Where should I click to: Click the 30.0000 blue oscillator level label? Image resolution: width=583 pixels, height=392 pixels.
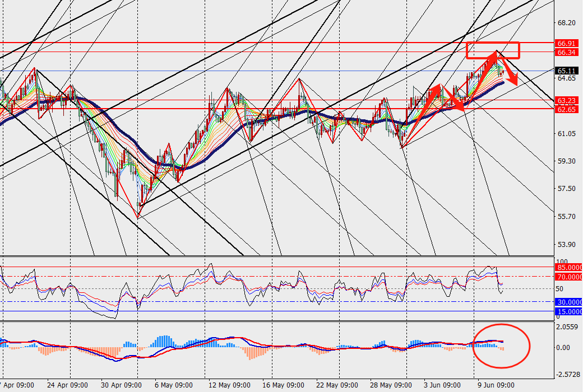pos(568,302)
